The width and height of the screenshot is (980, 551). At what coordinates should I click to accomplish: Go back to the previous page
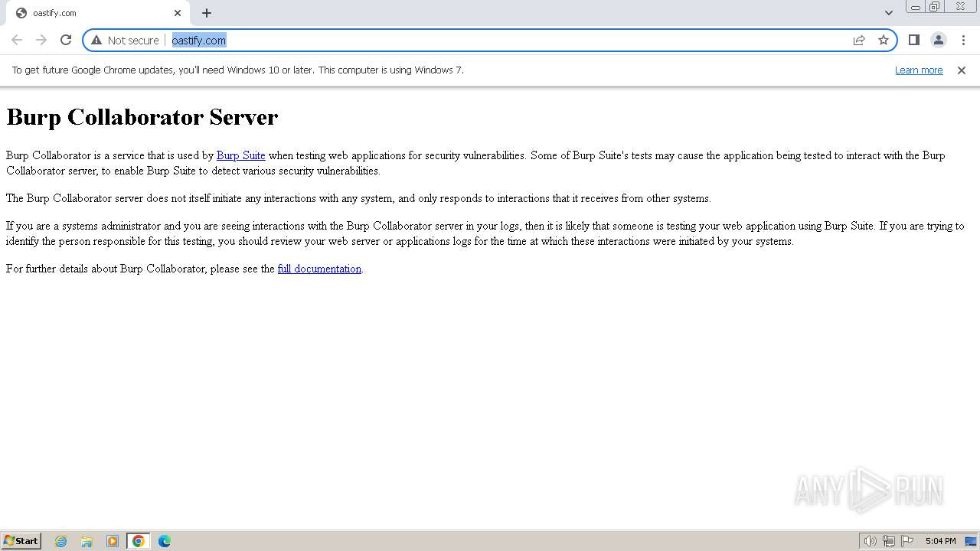[17, 40]
